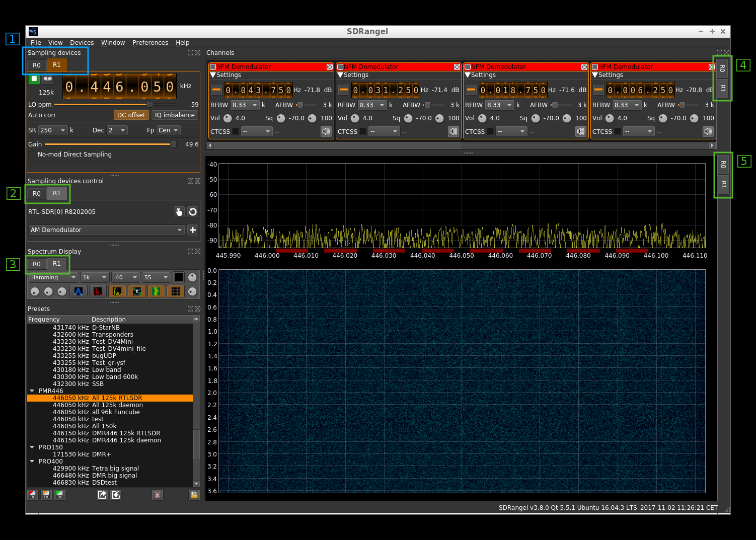The image size is (756, 540).
Task: Collapse the PMR446 preset group
Action: click(x=32, y=391)
